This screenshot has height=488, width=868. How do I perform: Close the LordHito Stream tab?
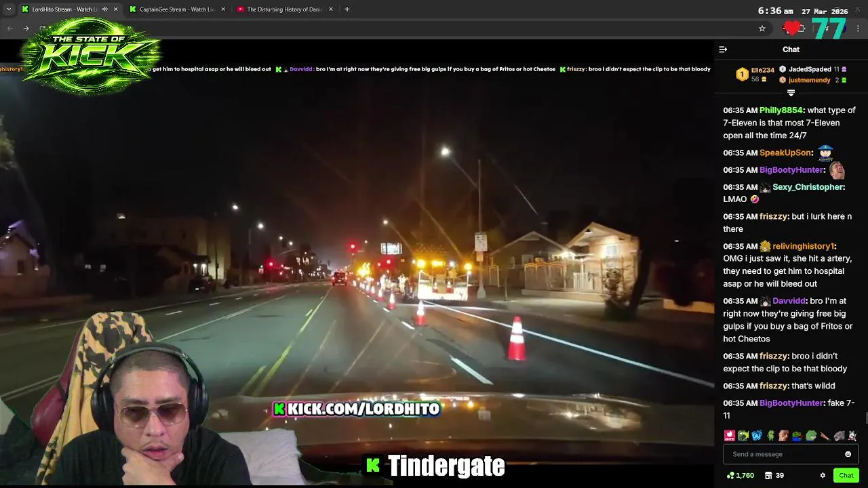click(x=115, y=9)
